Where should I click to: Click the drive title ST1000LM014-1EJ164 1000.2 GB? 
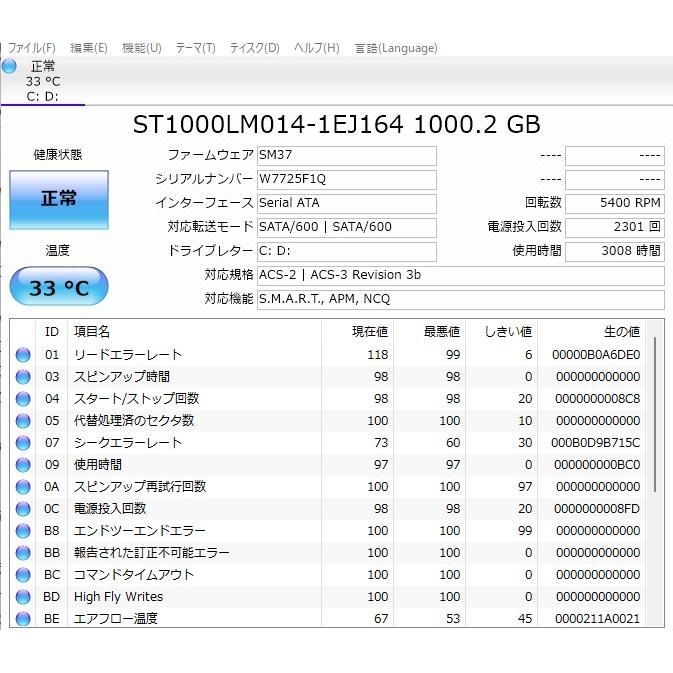click(336, 124)
